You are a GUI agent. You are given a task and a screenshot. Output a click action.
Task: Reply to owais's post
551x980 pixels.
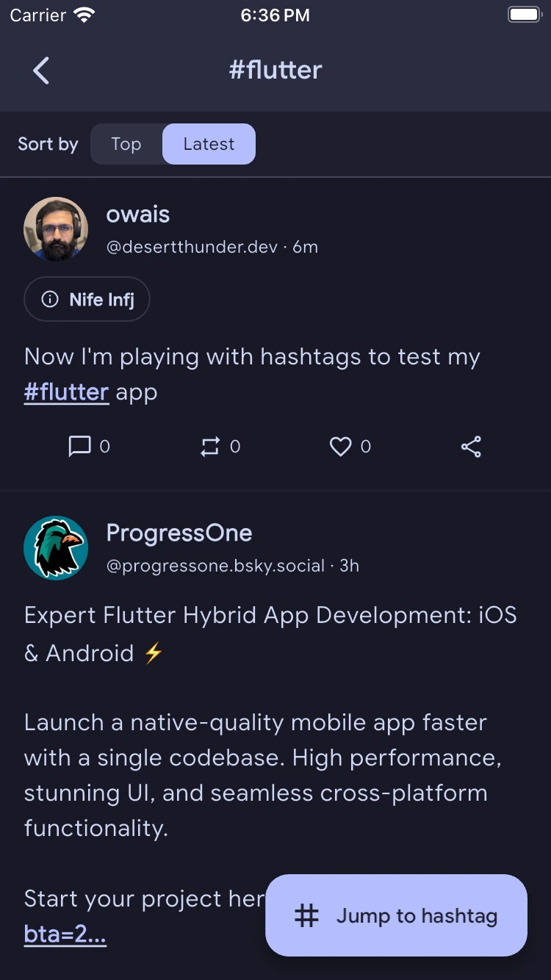click(79, 446)
